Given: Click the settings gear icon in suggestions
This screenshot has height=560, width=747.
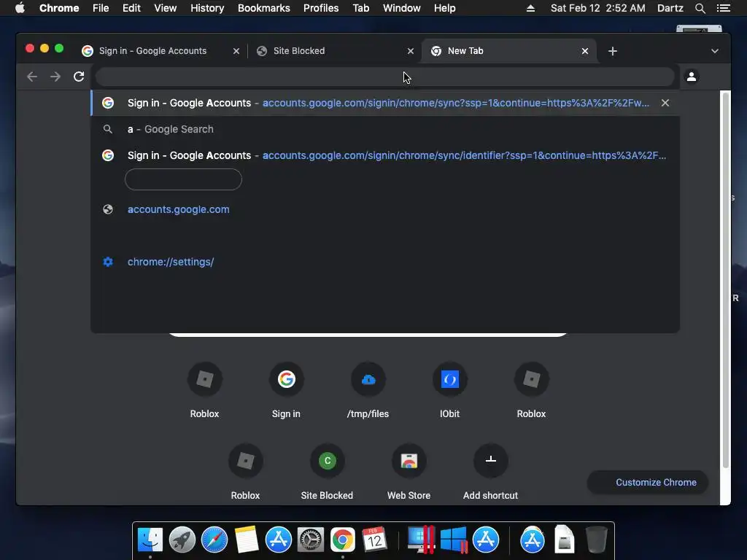Looking at the screenshot, I should click(x=108, y=262).
